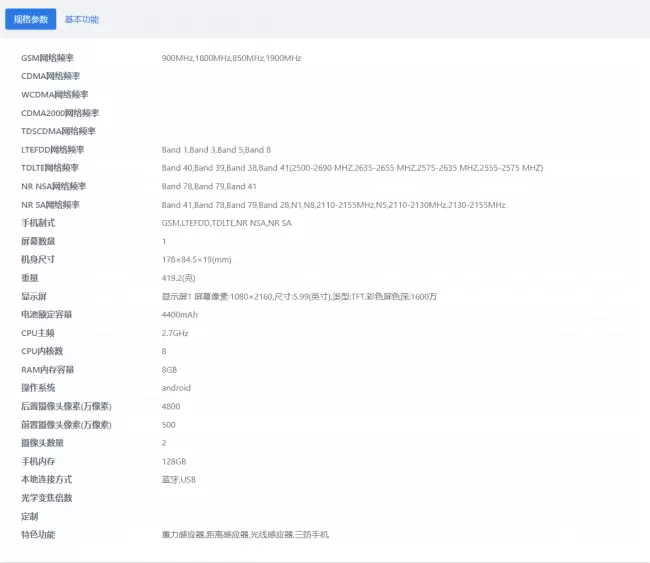The width and height of the screenshot is (650, 563).
Task: Click the NR SA value starting with Band 41
Action: tap(333, 205)
